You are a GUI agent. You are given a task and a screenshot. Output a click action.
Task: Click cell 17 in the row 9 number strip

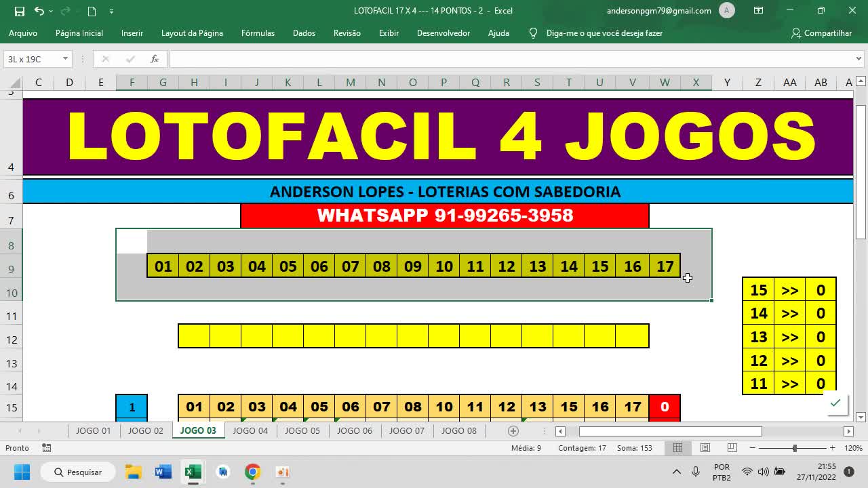point(665,266)
